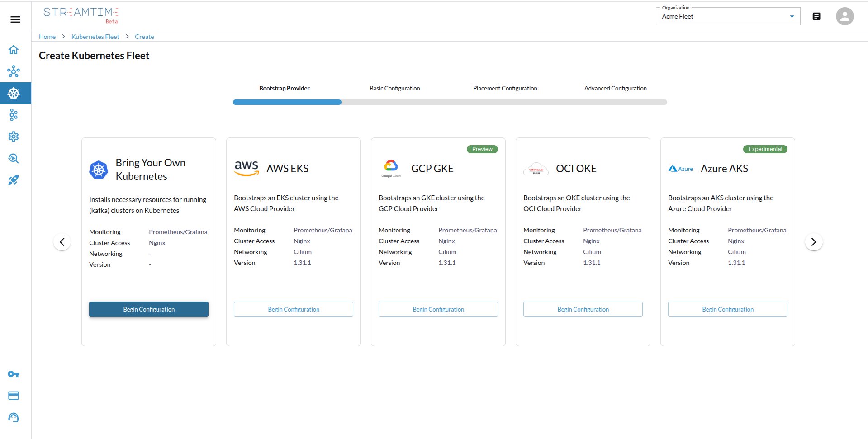Select the Bootstrap Provider step

pos(285,88)
